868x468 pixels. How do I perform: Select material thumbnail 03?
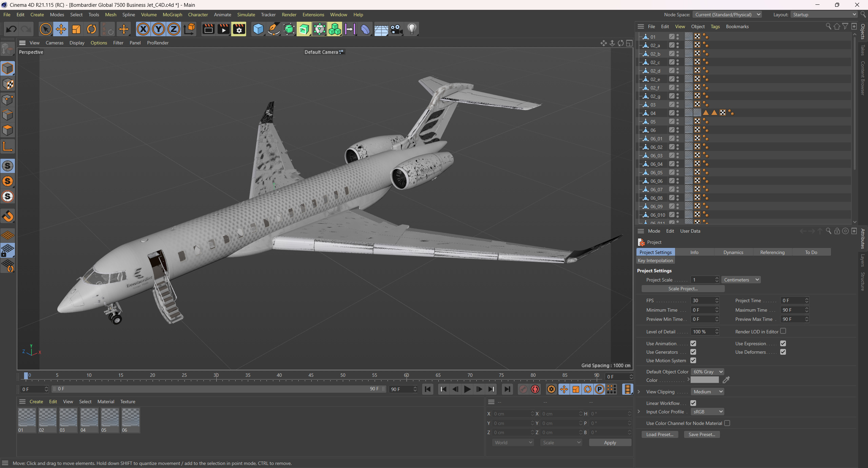click(x=68, y=421)
